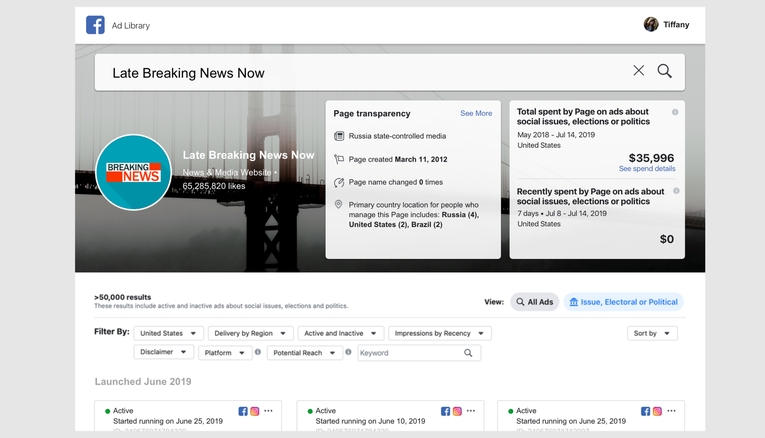This screenshot has width=765, height=438.
Task: Click info icon beside Total spent by Page
Action: pos(675,112)
